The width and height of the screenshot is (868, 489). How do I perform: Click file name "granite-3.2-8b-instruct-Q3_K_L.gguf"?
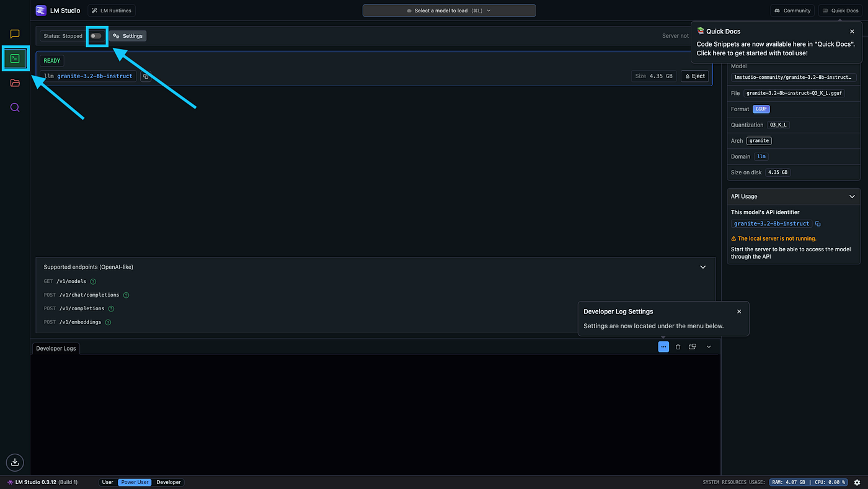click(x=794, y=93)
